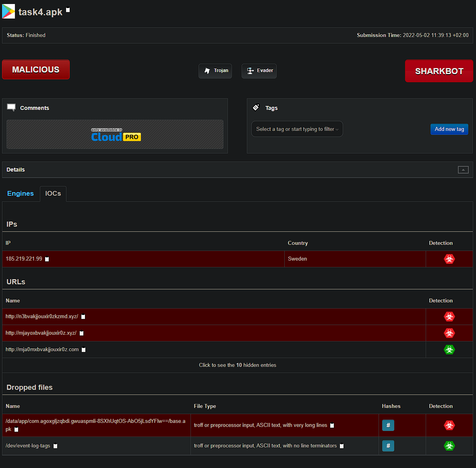Open the tag selection dropdown
The height and width of the screenshot is (468, 476).
click(297, 129)
